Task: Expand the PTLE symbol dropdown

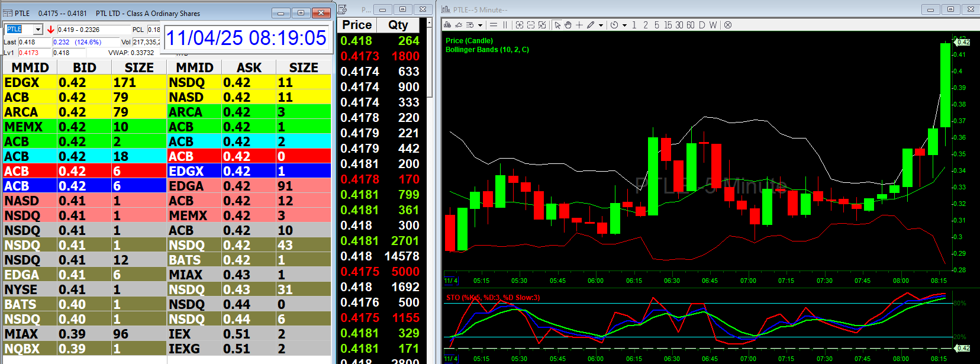Action: pos(38,30)
